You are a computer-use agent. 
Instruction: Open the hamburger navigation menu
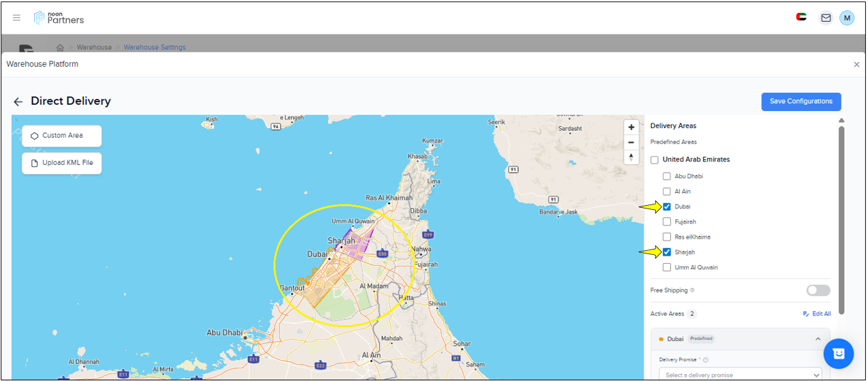[x=16, y=18]
